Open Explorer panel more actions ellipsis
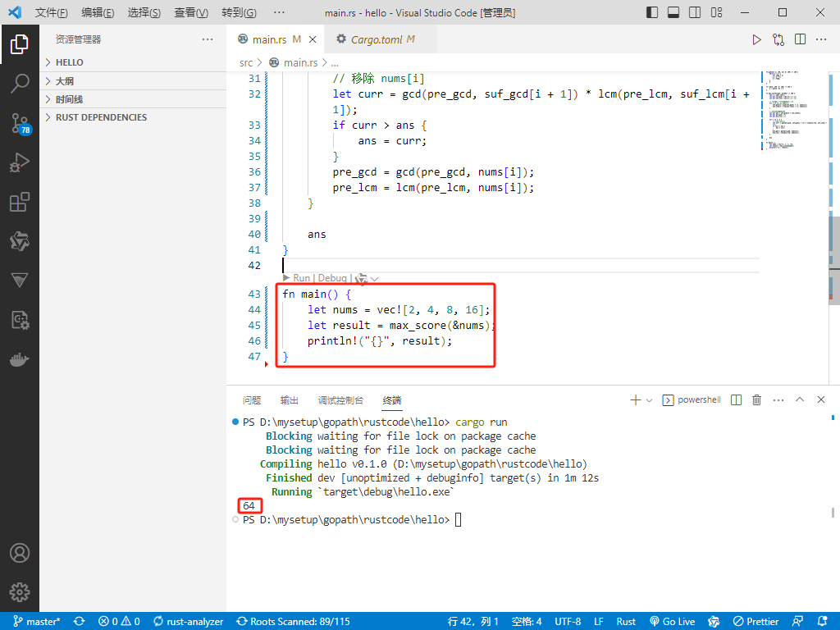This screenshot has height=630, width=840. coord(208,39)
